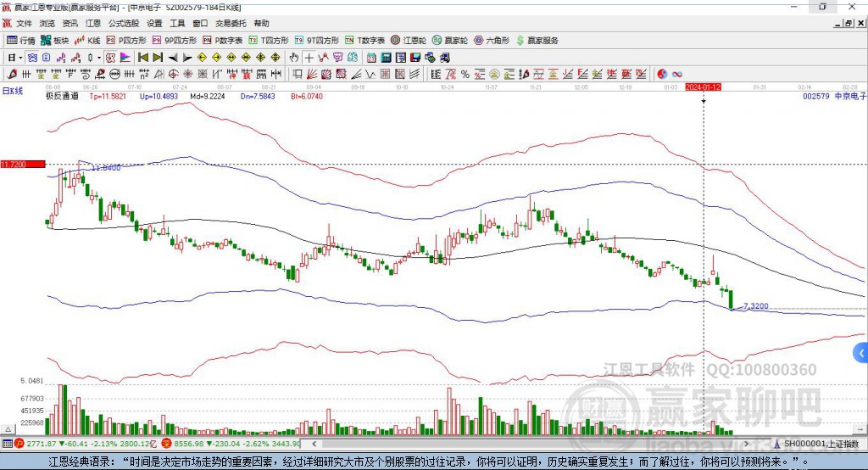Open the 帮助 menu

[261, 23]
